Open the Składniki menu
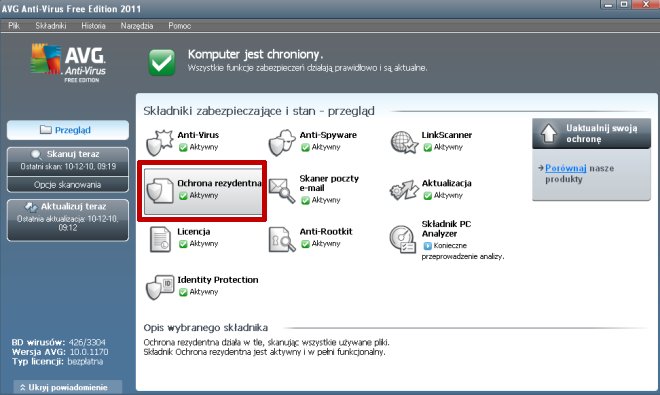660x395 pixels. [51, 26]
